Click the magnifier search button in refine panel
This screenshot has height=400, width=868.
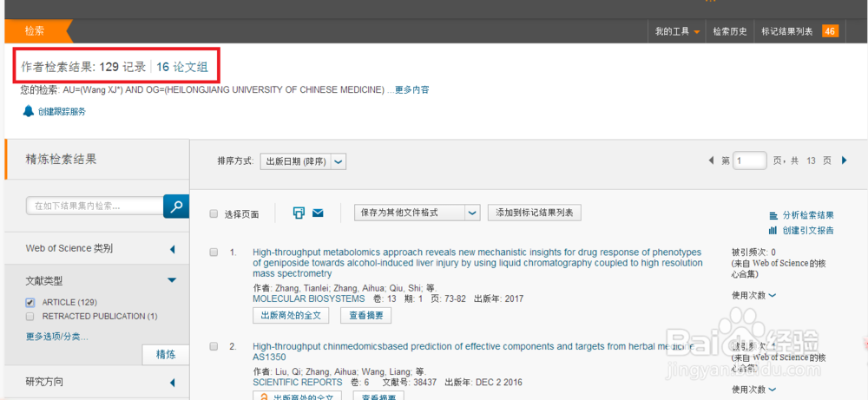(176, 207)
